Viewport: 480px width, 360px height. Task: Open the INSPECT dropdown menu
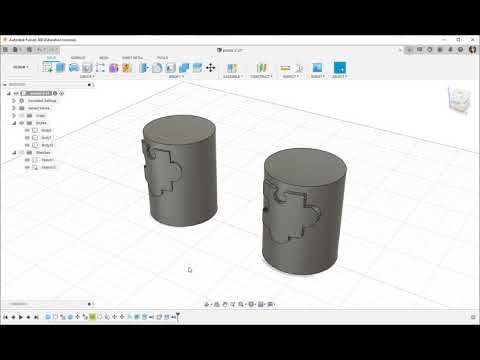[290, 76]
